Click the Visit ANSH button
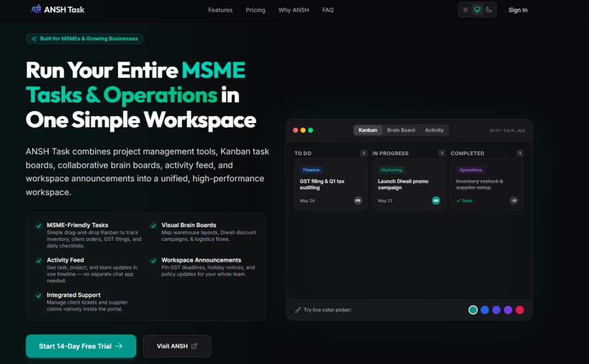 pos(177,346)
